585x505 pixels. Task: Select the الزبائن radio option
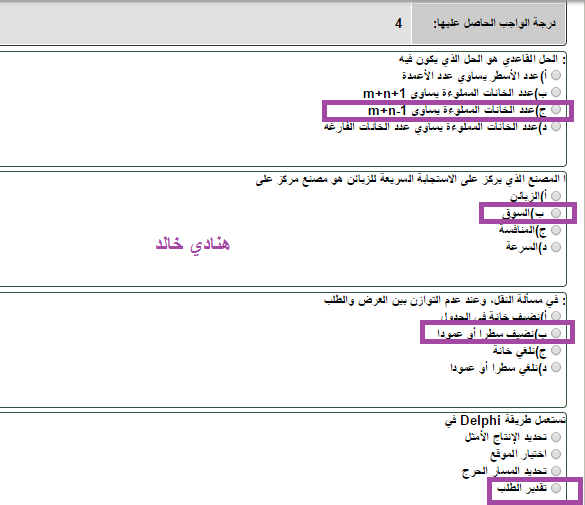pyautogui.click(x=556, y=196)
